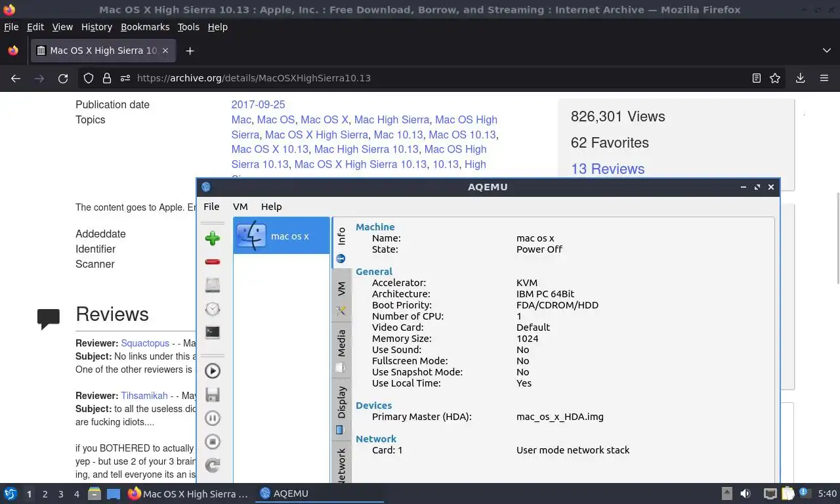Open Firefox's Edit menu

point(35,27)
